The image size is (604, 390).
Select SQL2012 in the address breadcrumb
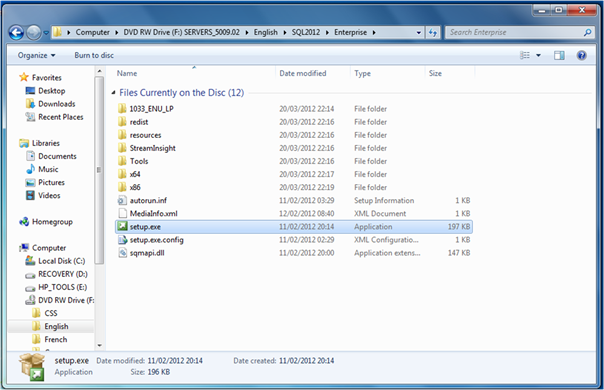pos(306,32)
